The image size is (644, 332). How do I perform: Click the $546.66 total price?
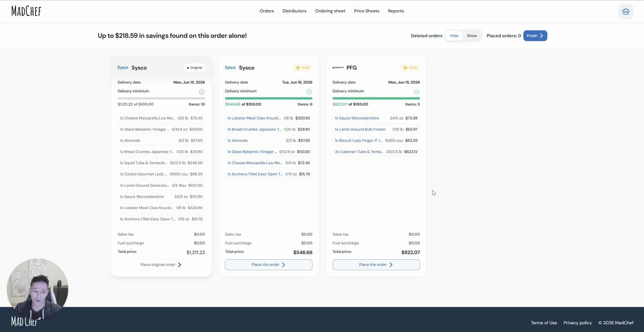[x=303, y=252]
